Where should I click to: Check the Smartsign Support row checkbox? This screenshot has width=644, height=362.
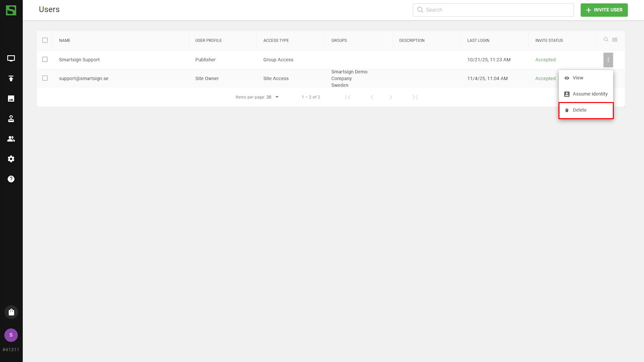click(45, 59)
